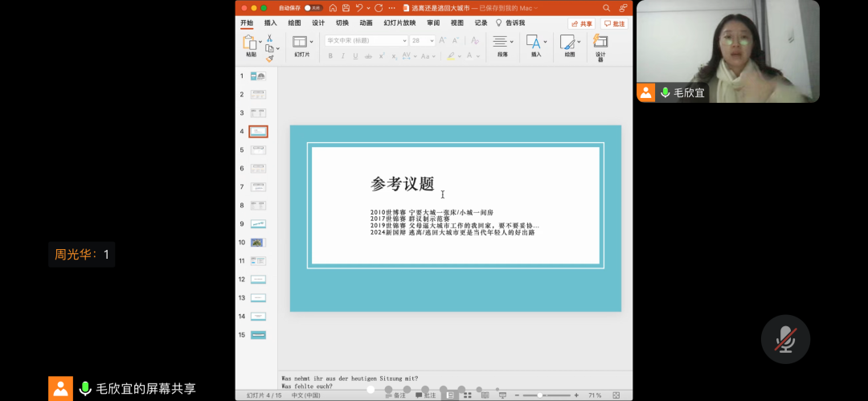The image size is (868, 401).
Task: Click the Save icon in title bar
Action: pos(346,7)
